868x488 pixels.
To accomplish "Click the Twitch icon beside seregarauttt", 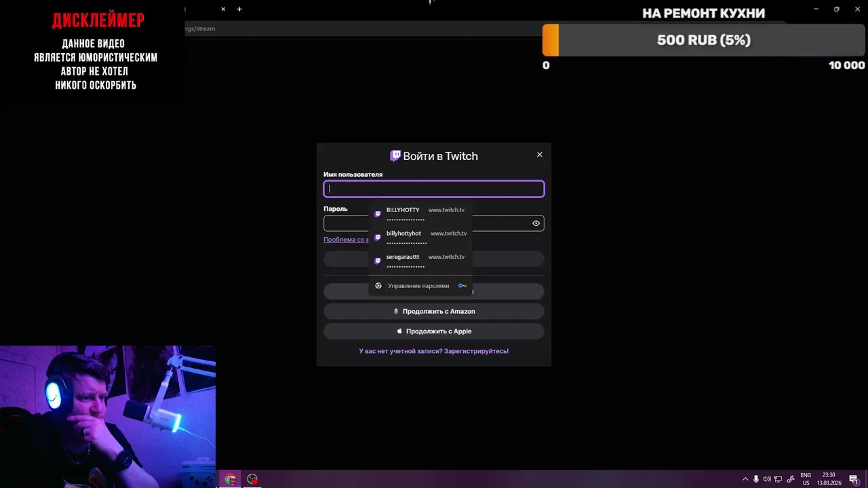I will [x=378, y=262].
